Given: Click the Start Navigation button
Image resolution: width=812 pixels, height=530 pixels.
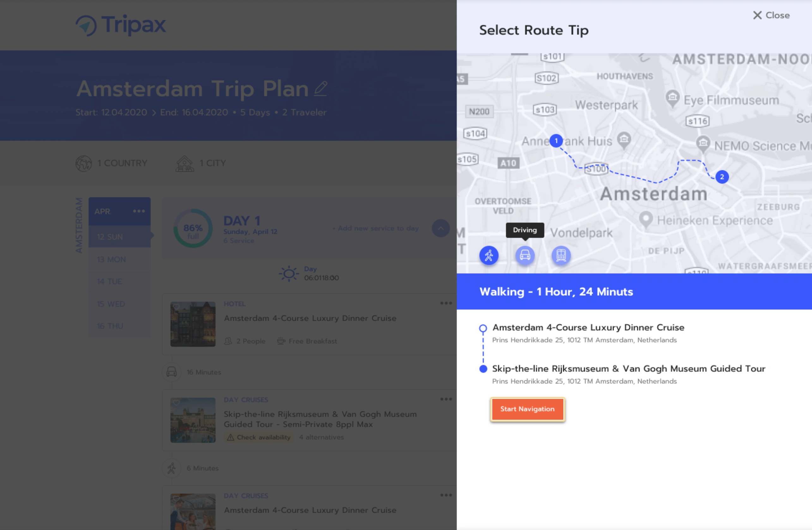Looking at the screenshot, I should (527, 409).
